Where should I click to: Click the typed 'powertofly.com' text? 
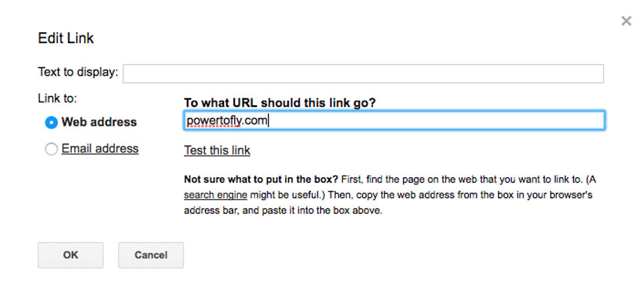[x=227, y=121]
